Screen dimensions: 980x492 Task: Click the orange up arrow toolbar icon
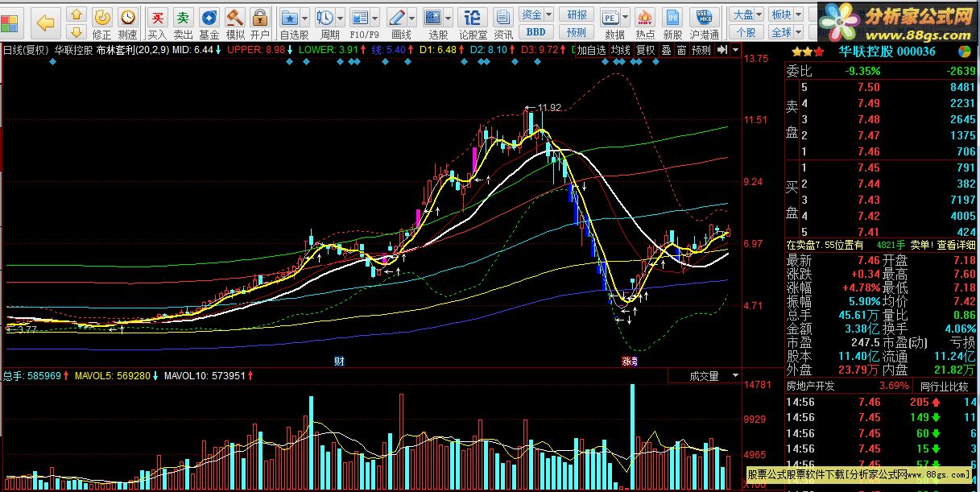click(76, 15)
